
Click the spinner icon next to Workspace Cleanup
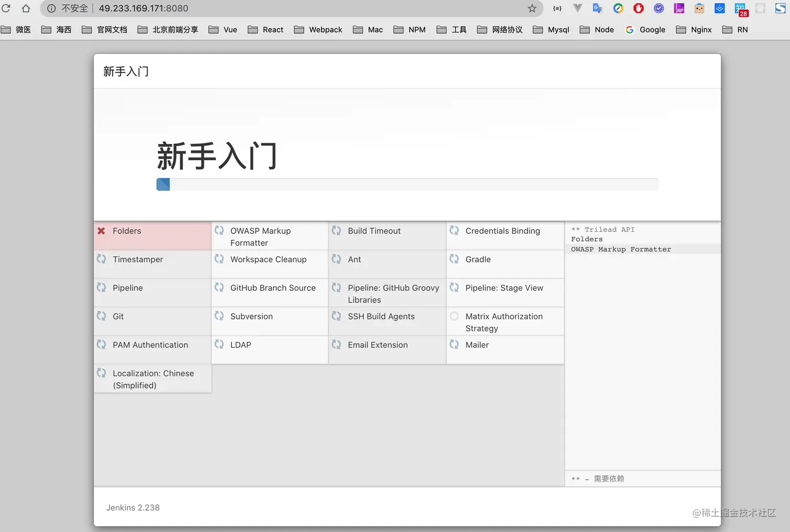point(219,259)
